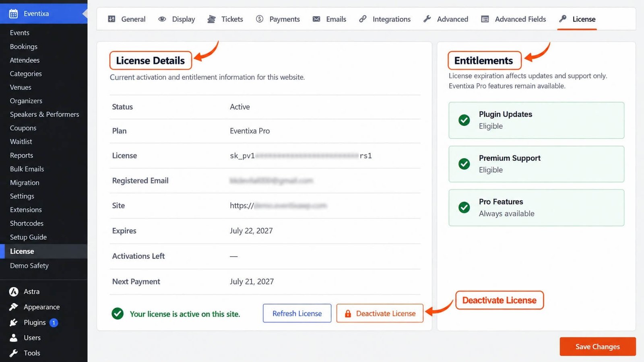Click the Active status value
The width and height of the screenshot is (644, 362).
coord(240,107)
